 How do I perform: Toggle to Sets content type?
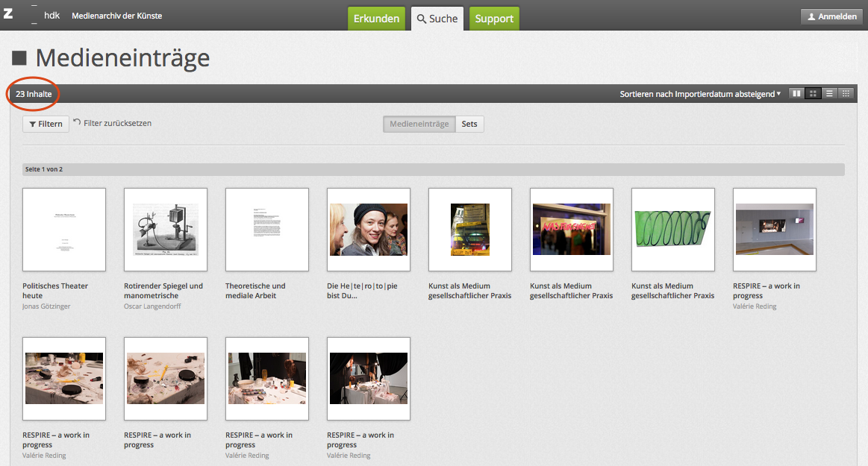coord(469,124)
